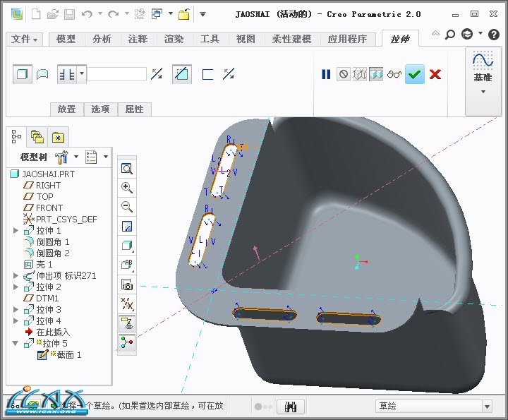
Task: Switch to the View (视图) ribbon tab
Action: (246, 40)
